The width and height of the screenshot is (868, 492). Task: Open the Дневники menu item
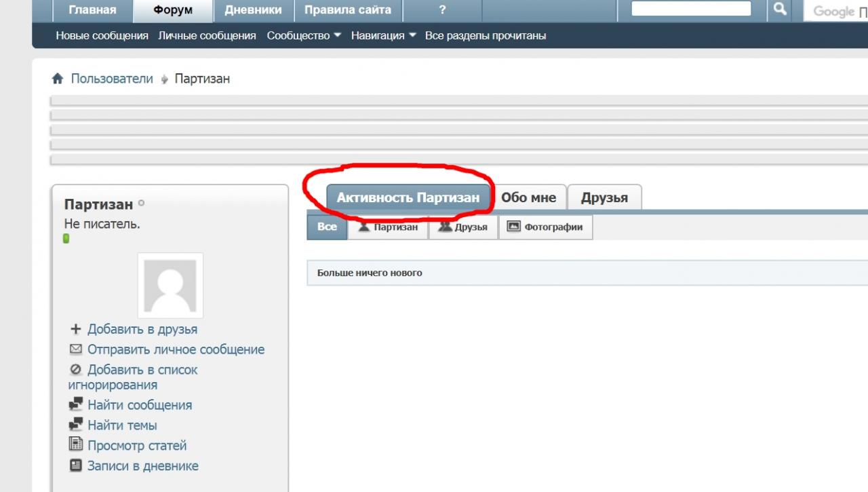click(x=253, y=10)
